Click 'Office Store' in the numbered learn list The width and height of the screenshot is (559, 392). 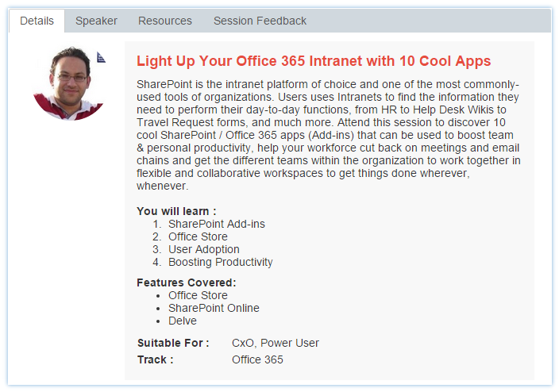[x=198, y=236]
